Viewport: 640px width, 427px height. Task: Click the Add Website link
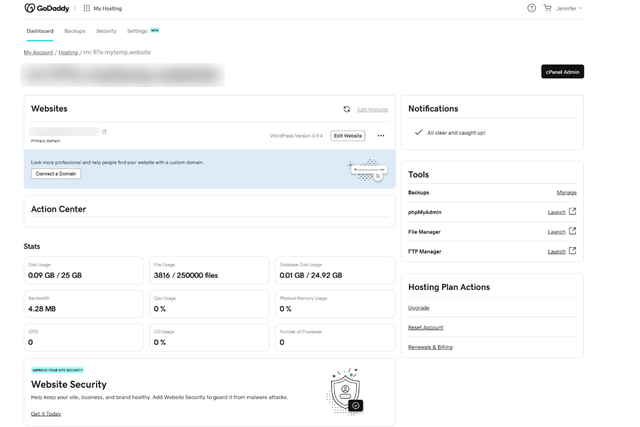(x=372, y=109)
